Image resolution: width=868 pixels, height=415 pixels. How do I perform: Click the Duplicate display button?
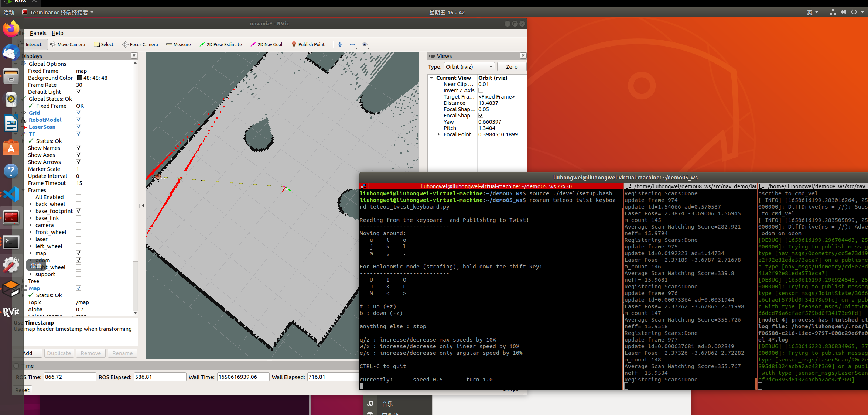59,353
